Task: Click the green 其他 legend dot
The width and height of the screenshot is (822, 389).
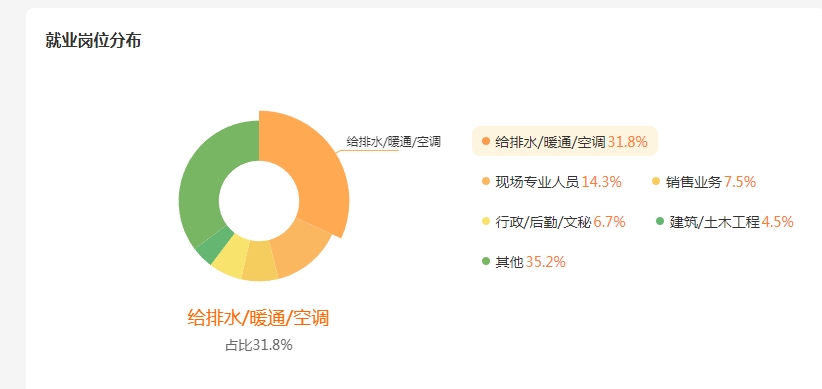Action: pos(486,261)
